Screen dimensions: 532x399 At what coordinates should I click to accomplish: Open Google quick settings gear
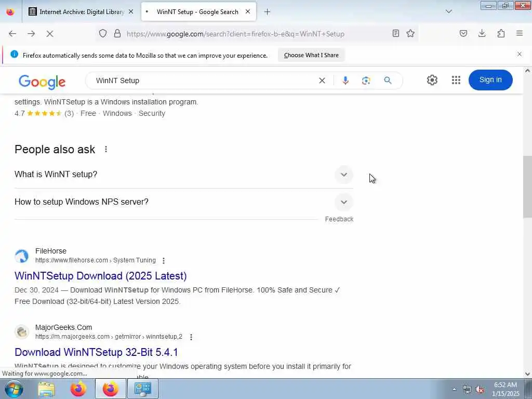432,80
